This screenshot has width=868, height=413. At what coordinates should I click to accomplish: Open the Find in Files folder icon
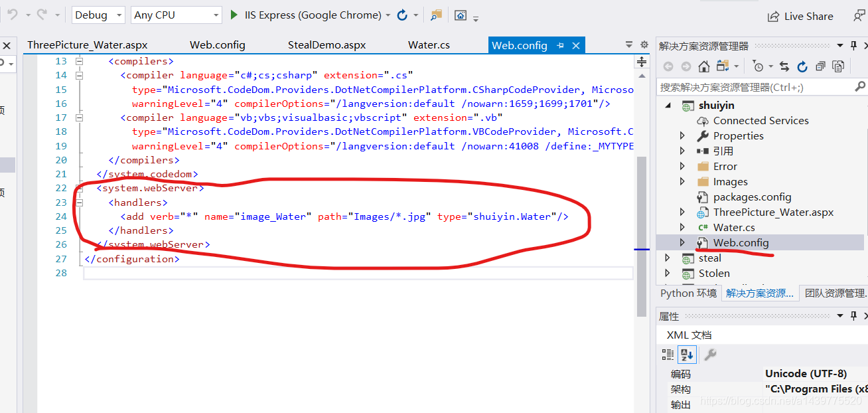coord(436,15)
